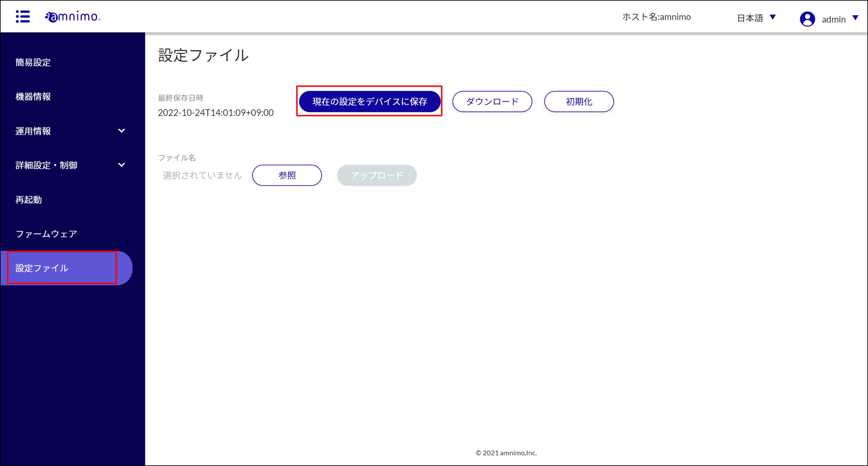Image resolution: width=868 pixels, height=466 pixels.
Task: Expand the 詳細設定・制御 chevron
Action: coord(122,165)
